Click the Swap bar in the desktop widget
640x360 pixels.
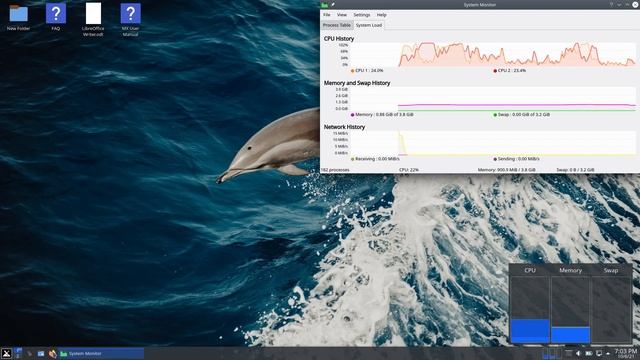611,310
